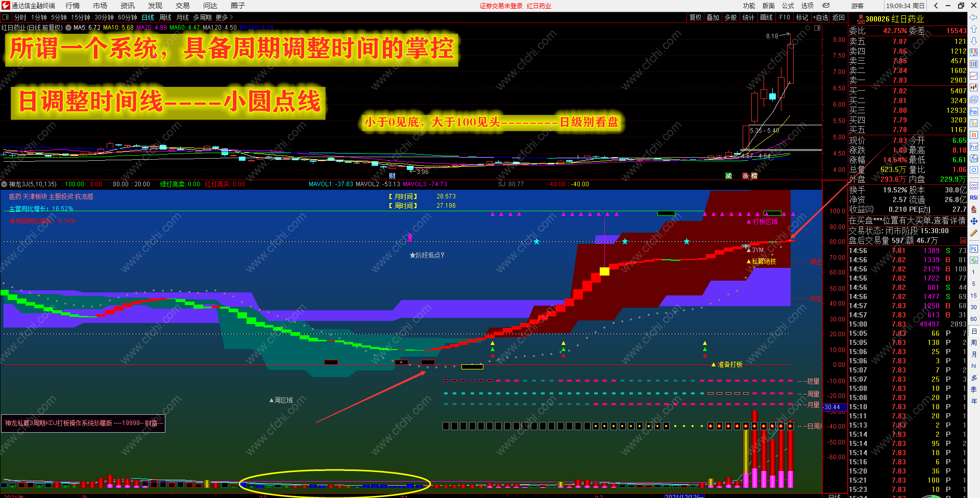Screen dimensions: 980x498
Task: Click the mail envelope icon in title bar
Action: (x=826, y=6)
